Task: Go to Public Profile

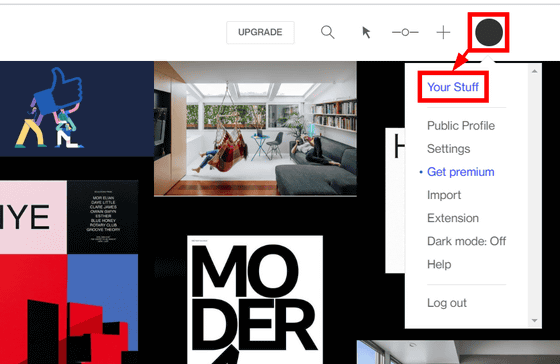Action: pyautogui.click(x=461, y=125)
